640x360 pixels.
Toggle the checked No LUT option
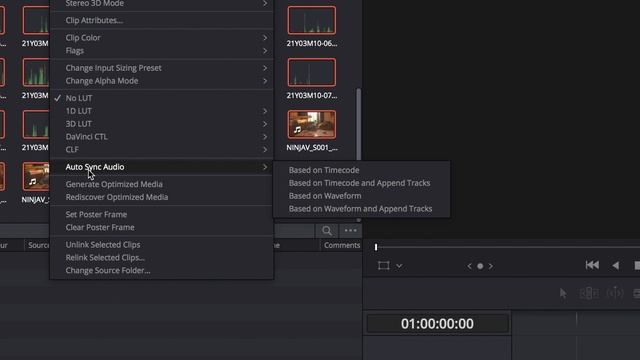click(162, 98)
